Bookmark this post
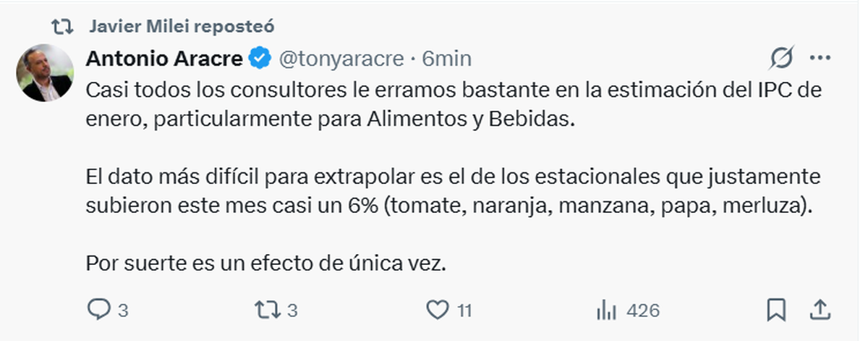The width and height of the screenshot is (868, 341). click(775, 310)
